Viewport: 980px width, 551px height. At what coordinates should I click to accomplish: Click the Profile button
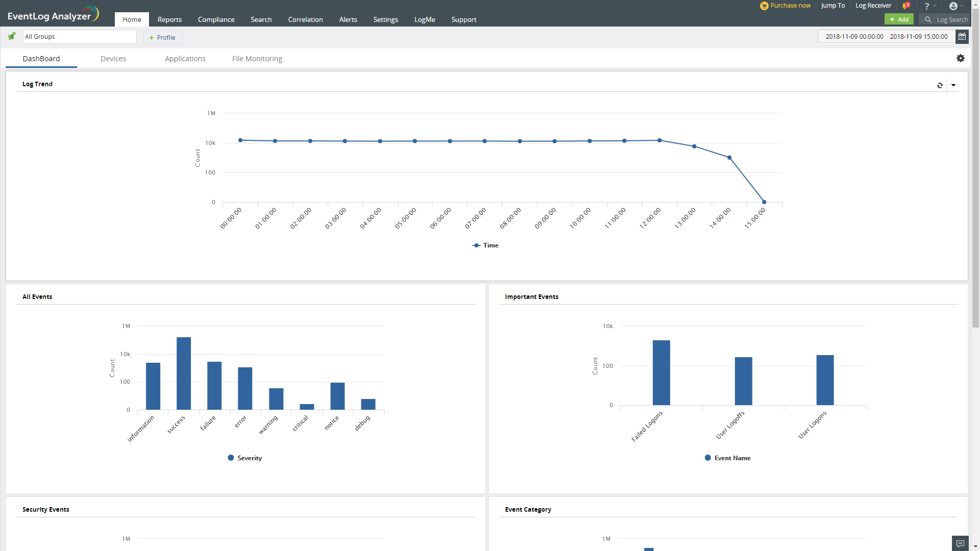coord(162,37)
